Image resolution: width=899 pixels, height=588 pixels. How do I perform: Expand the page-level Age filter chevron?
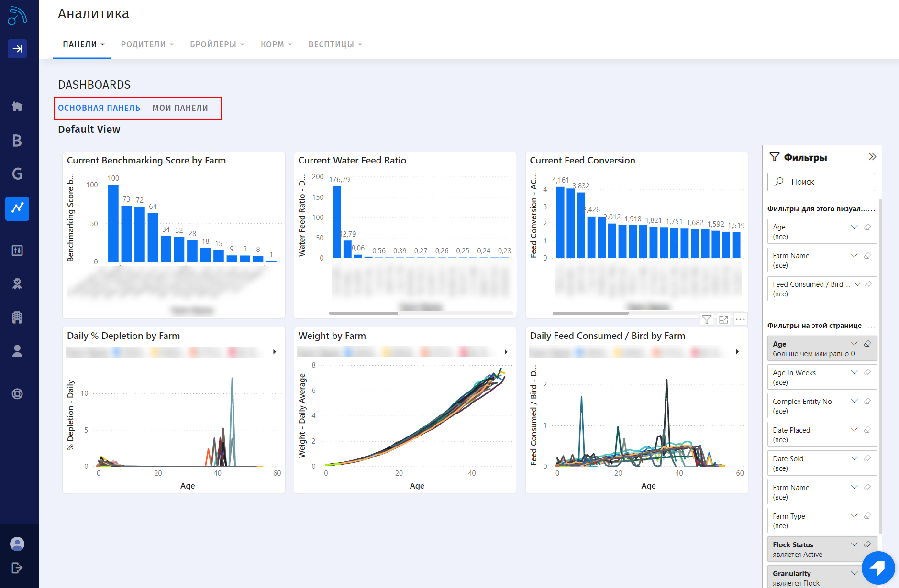[854, 344]
